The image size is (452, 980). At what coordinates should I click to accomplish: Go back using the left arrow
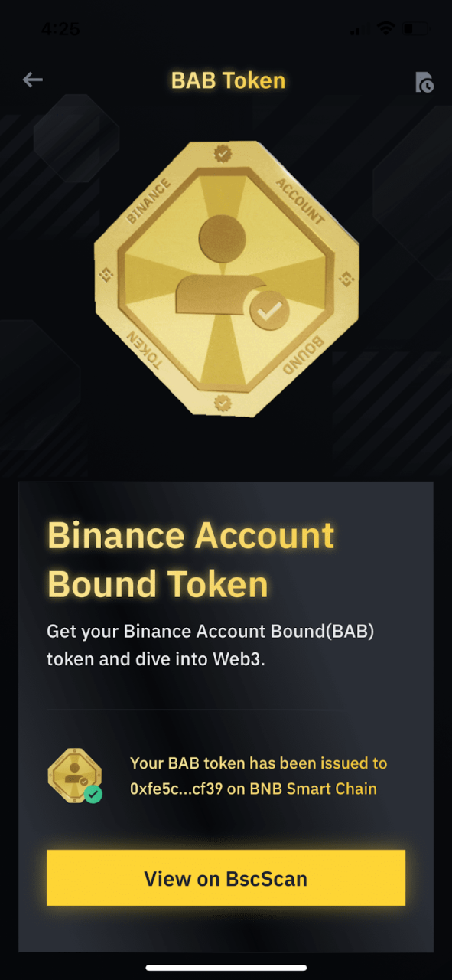[32, 80]
